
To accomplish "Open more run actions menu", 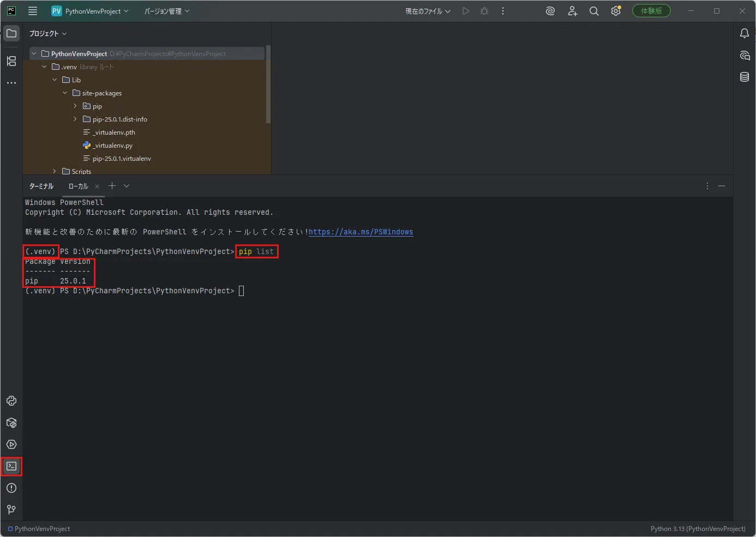I will coord(503,11).
